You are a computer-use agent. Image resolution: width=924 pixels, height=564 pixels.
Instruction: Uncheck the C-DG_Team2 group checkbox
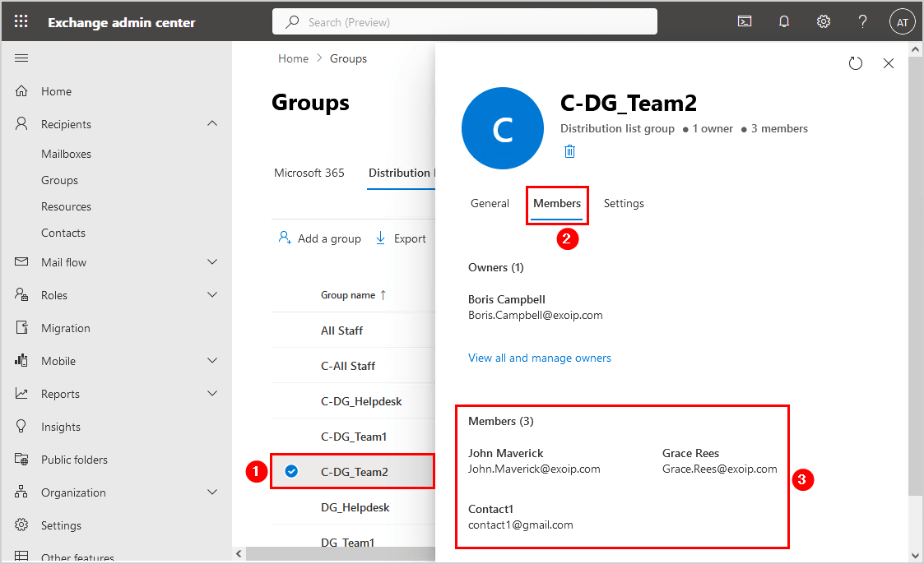pyautogui.click(x=291, y=472)
